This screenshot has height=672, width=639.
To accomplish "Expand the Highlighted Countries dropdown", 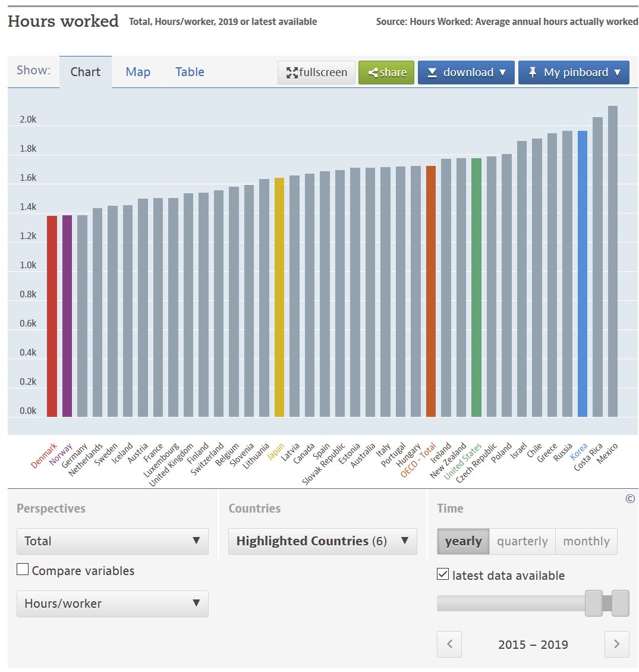I will pyautogui.click(x=322, y=541).
